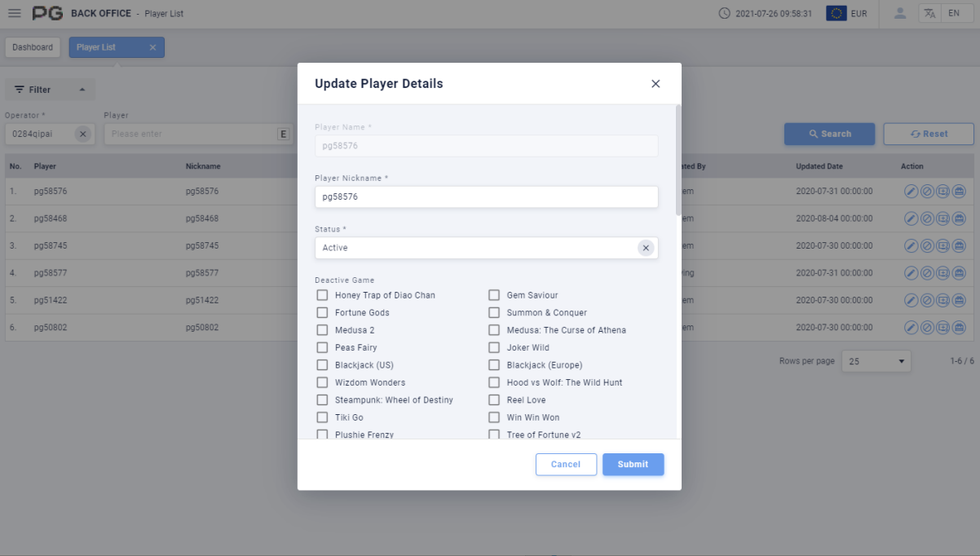Close the Player List tab

click(152, 47)
